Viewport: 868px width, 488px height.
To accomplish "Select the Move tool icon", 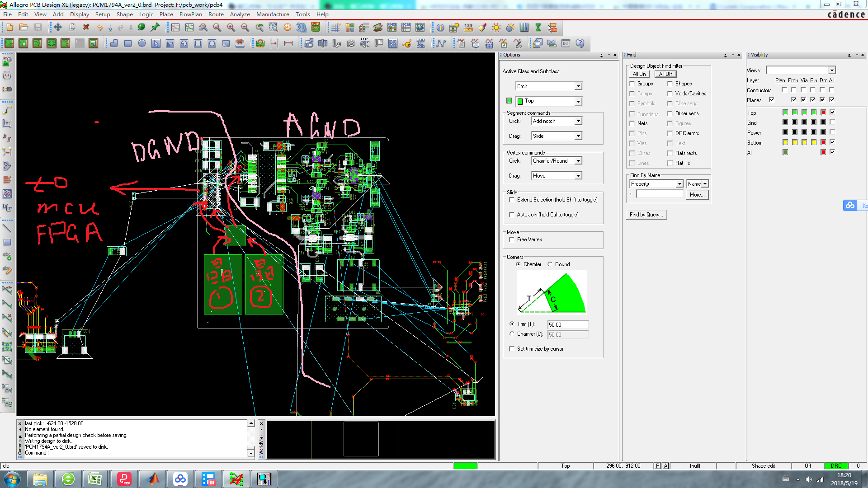I will 58,28.
